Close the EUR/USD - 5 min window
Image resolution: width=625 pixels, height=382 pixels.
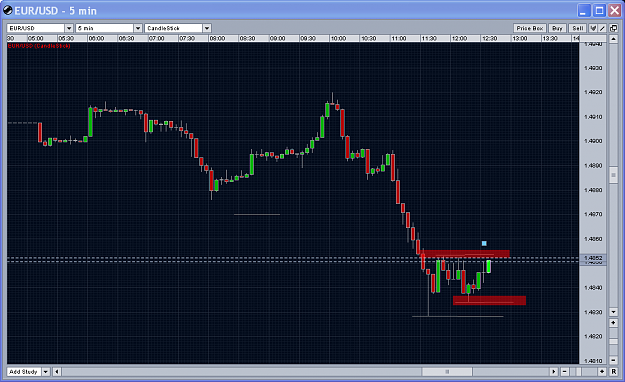point(614,10)
